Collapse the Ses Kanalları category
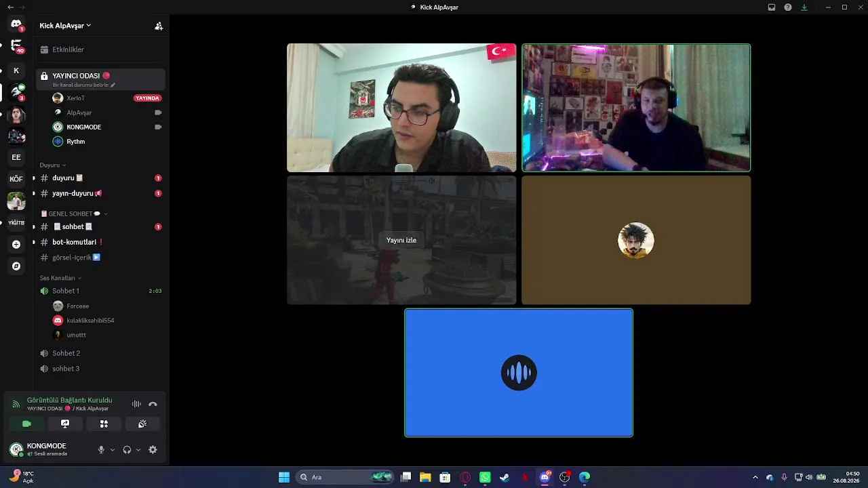 tap(60, 278)
